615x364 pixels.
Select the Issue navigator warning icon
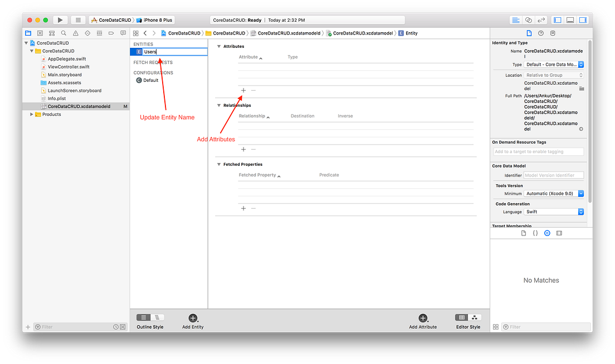point(76,33)
